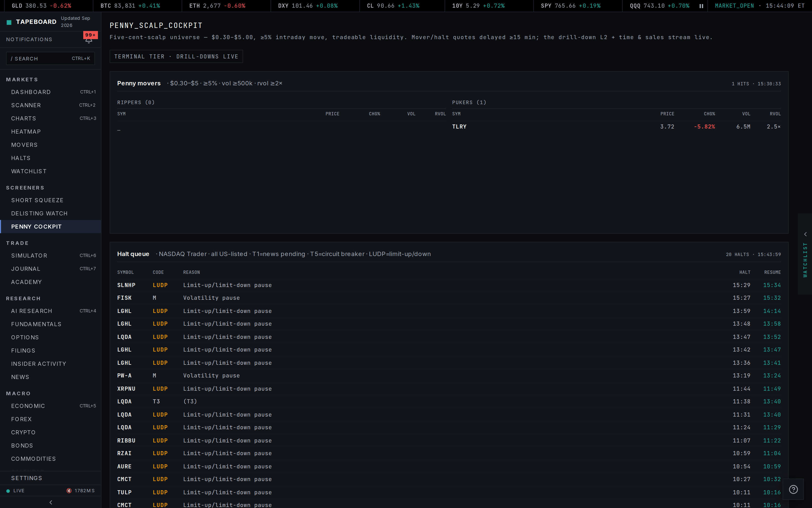Click the Tapeboard green square logo
This screenshot has width=812, height=508.
(9, 22)
